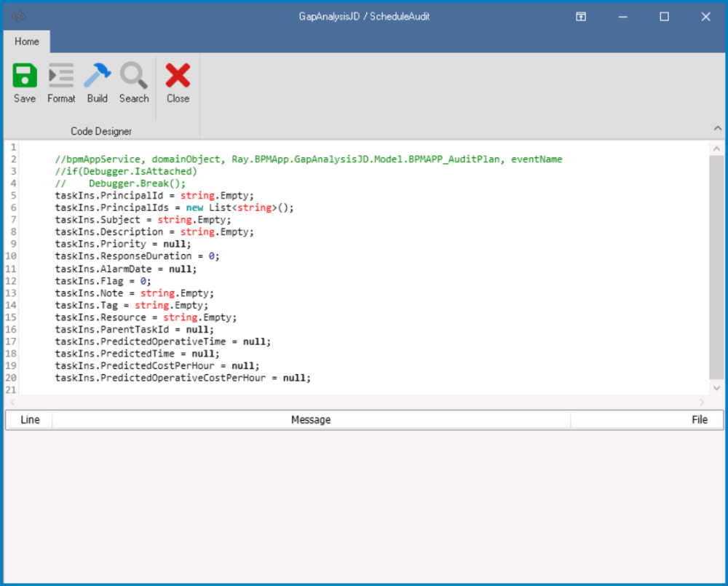Open Search with the magnifier icon

click(134, 80)
